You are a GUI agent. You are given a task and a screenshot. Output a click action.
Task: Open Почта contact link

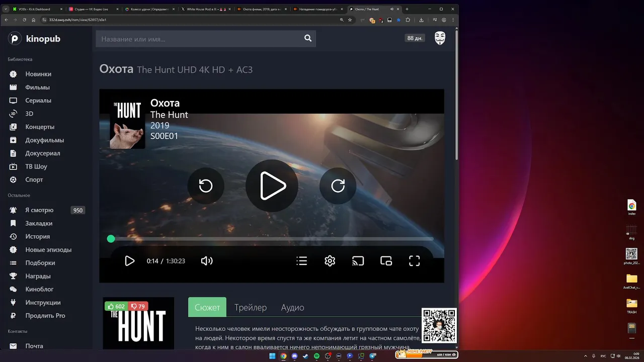coord(34,346)
